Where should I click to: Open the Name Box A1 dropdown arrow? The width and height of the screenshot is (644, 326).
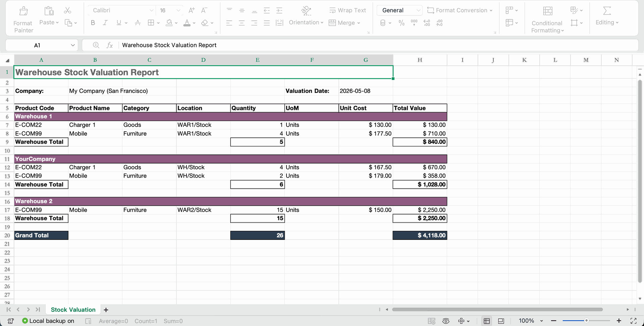point(73,45)
